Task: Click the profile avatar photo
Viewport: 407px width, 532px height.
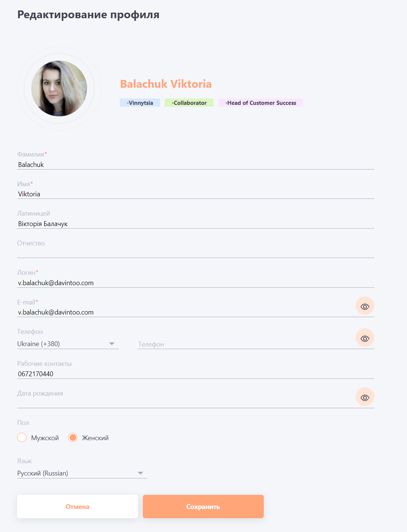Action: pos(59,88)
